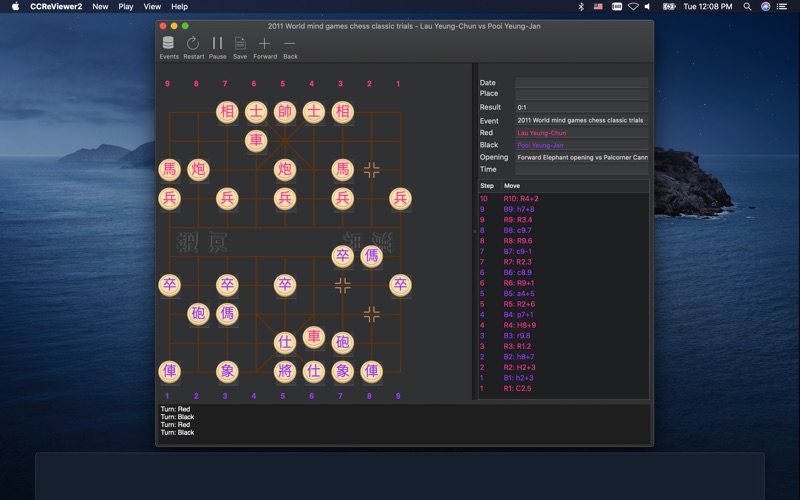Viewport: 800px width, 500px height.
Task: Open the Play menu
Action: coord(125,6)
